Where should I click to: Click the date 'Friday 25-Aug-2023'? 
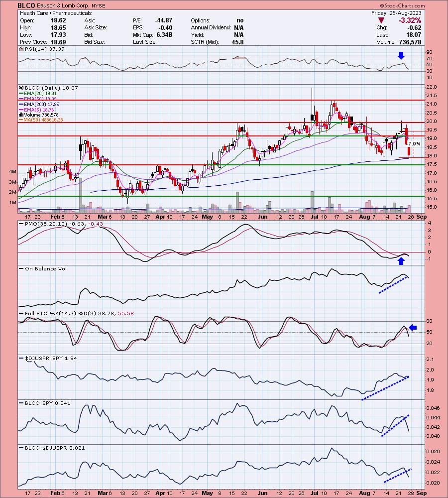396,13
